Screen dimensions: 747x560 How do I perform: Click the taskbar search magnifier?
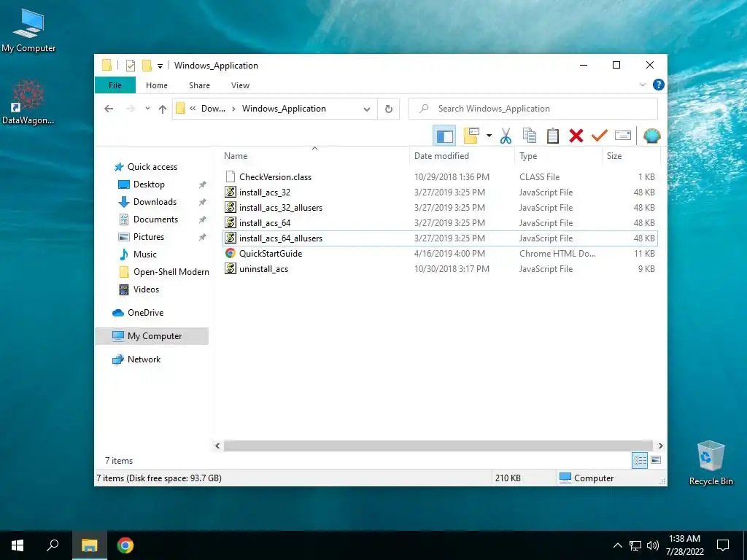point(53,545)
